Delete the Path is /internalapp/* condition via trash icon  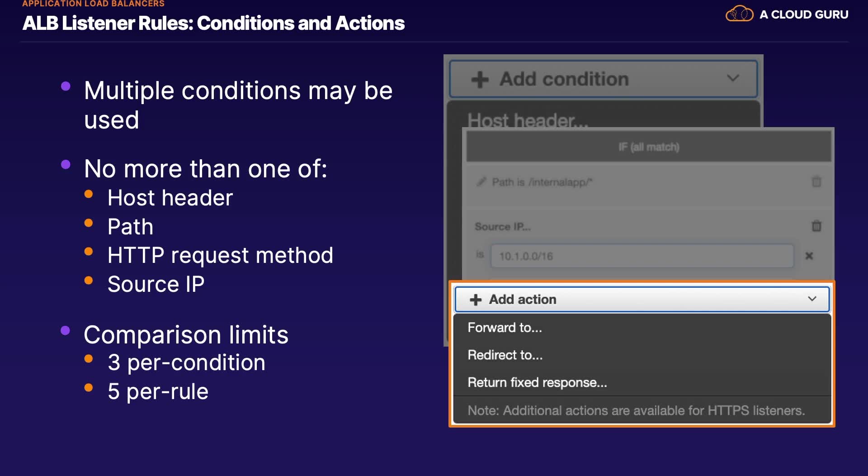(x=816, y=182)
